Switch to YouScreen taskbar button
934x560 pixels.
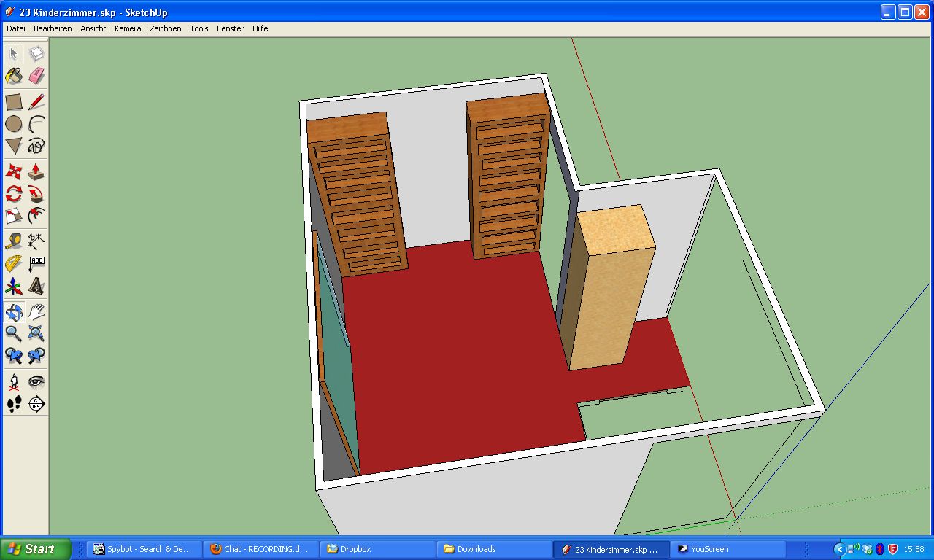pyautogui.click(x=727, y=549)
